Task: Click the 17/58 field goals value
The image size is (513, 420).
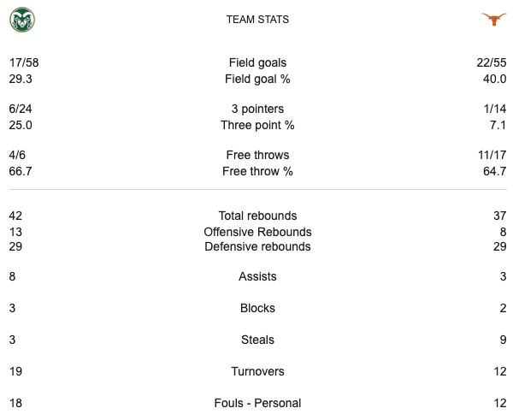Action: coord(24,62)
